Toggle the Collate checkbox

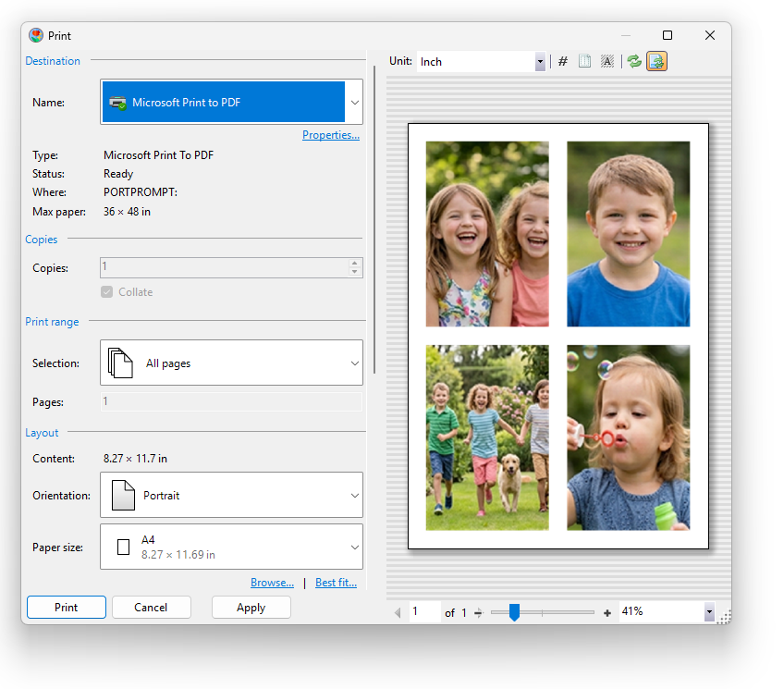106,292
